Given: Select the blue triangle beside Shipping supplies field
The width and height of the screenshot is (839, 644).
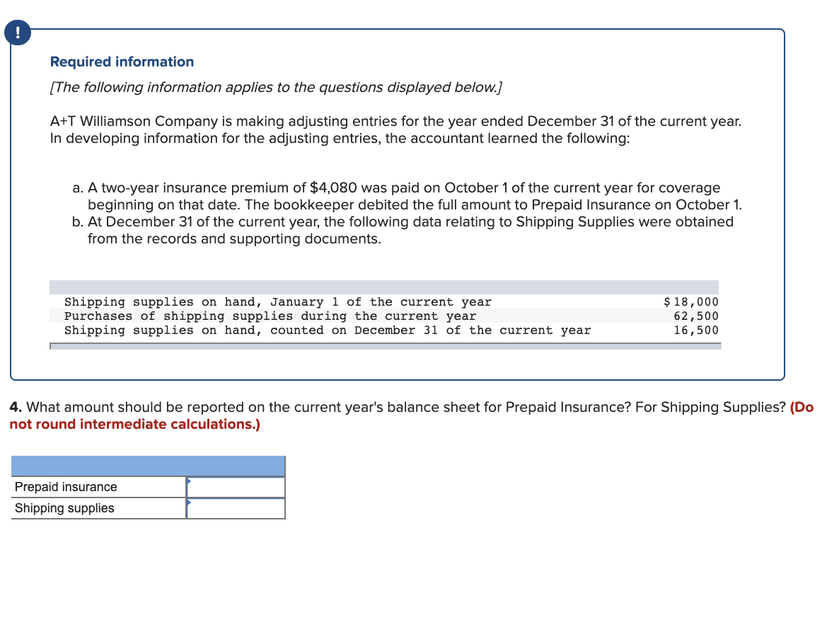Looking at the screenshot, I should click(187, 503).
